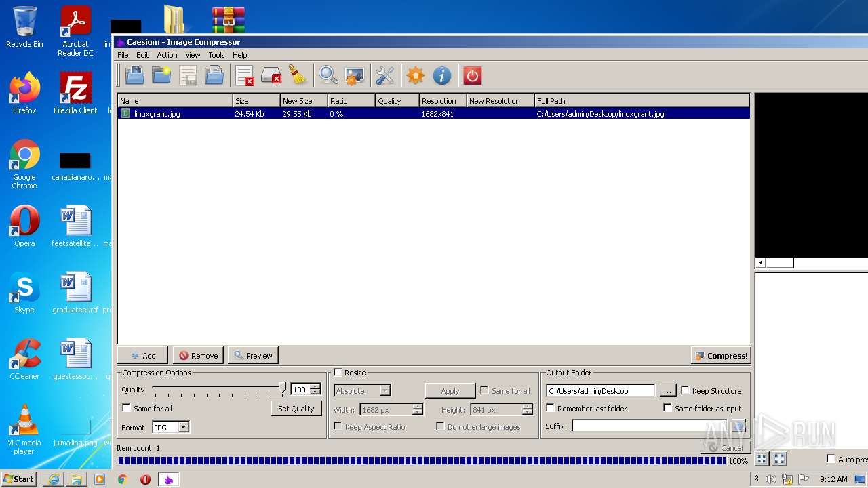Open FileZilla Client desktop shortcut
This screenshot has width=868, height=488.
[x=75, y=94]
